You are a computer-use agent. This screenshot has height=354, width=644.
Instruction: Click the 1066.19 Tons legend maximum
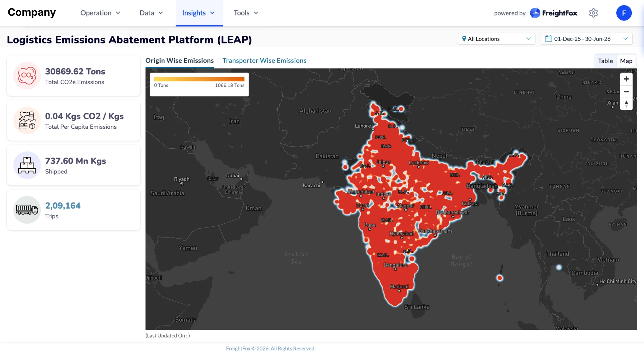230,85
